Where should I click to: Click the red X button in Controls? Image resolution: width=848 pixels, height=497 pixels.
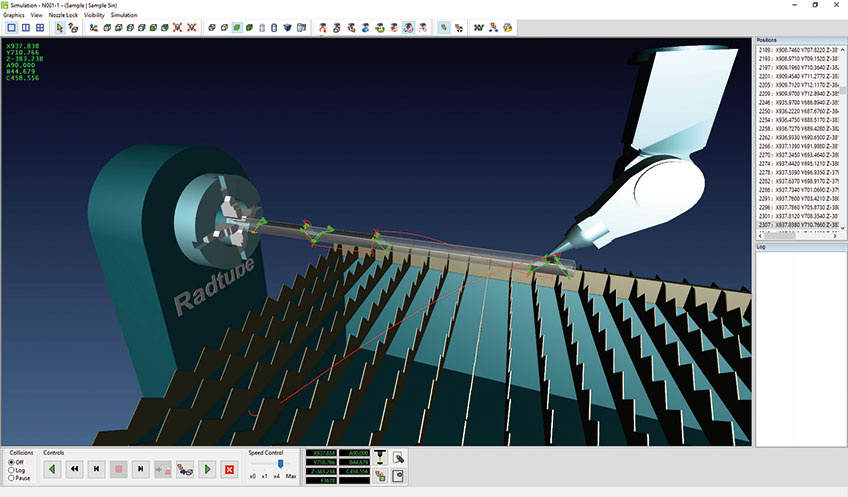click(x=229, y=468)
